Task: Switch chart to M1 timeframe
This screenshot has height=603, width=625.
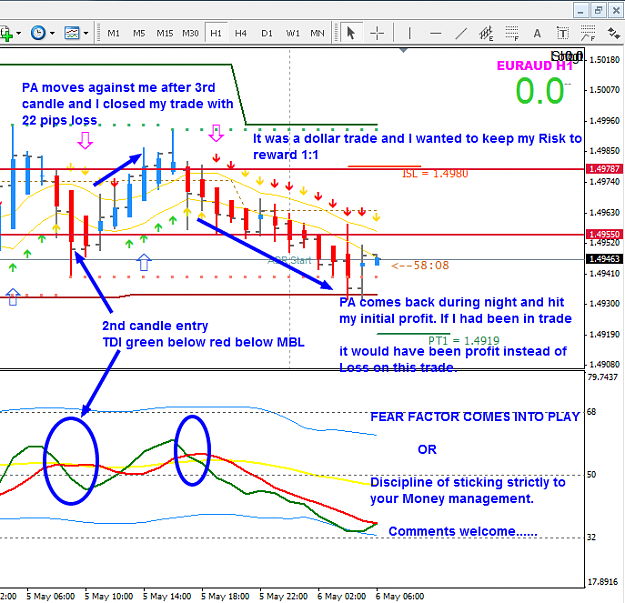Action: (113, 33)
